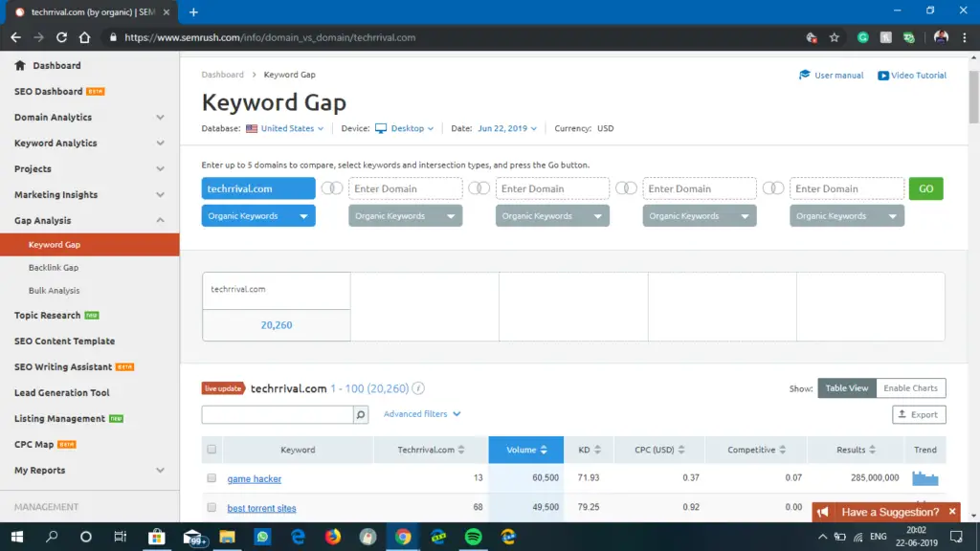Launch Microsoft Store from taskbar
The width and height of the screenshot is (980, 551).
coord(156,537)
